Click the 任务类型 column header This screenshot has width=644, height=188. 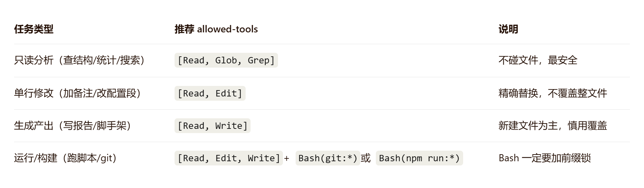34,29
